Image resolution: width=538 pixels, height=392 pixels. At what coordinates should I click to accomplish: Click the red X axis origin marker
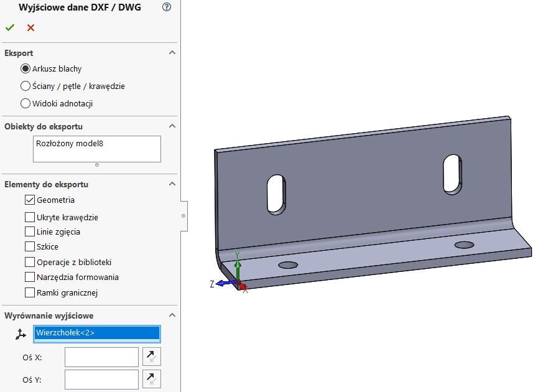(x=243, y=287)
